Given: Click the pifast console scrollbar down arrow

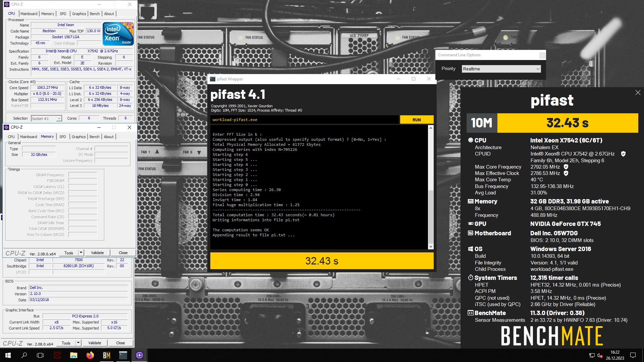Looking at the screenshot, I should pyautogui.click(x=431, y=247).
